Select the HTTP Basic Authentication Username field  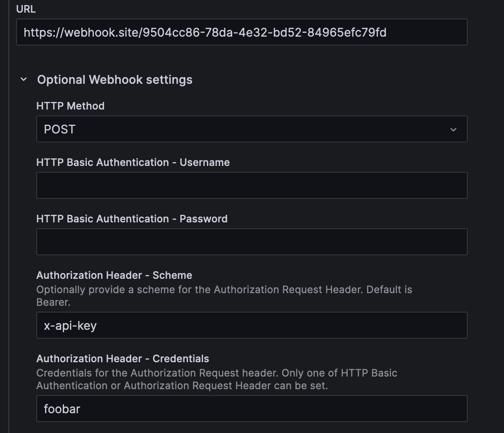tap(252, 185)
